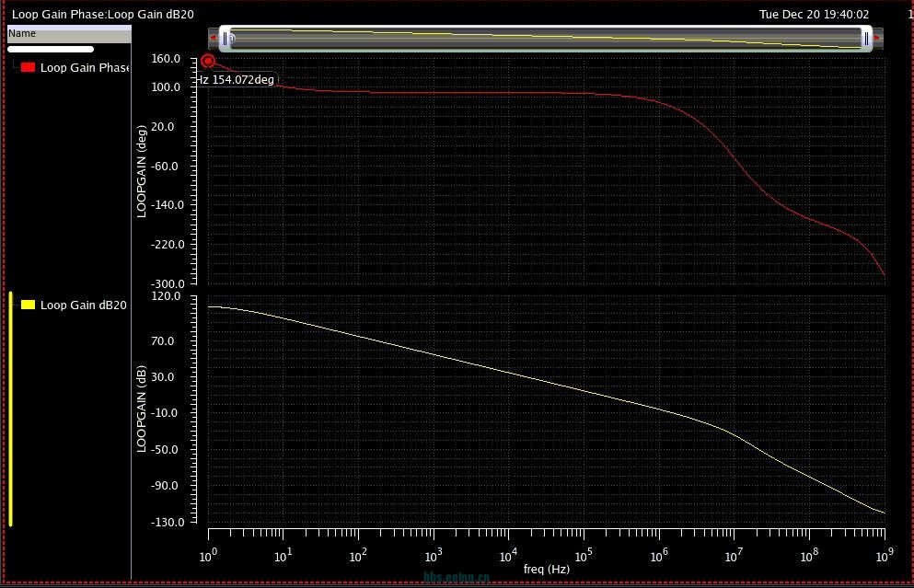
Task: Click the red marker point on phase curve
Action: (208, 61)
